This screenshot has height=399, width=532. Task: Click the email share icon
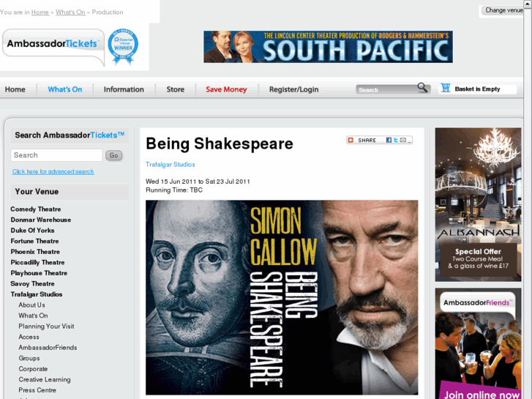[403, 141]
